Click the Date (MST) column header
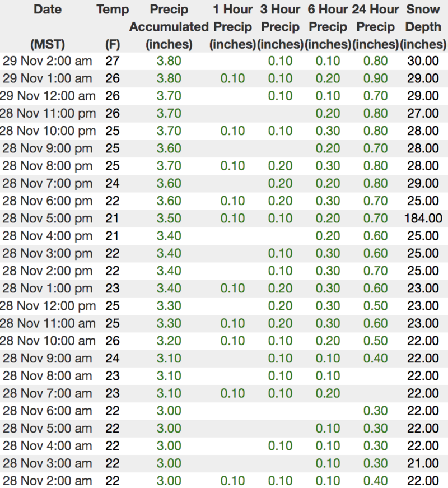This screenshot has height=488, width=448. pyautogui.click(x=48, y=26)
